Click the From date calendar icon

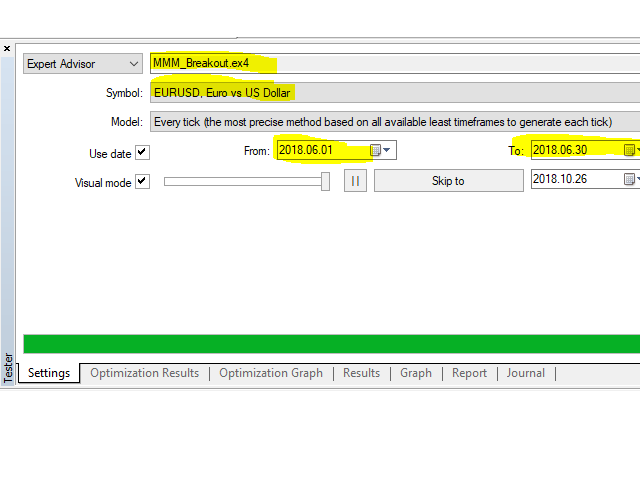(x=376, y=151)
